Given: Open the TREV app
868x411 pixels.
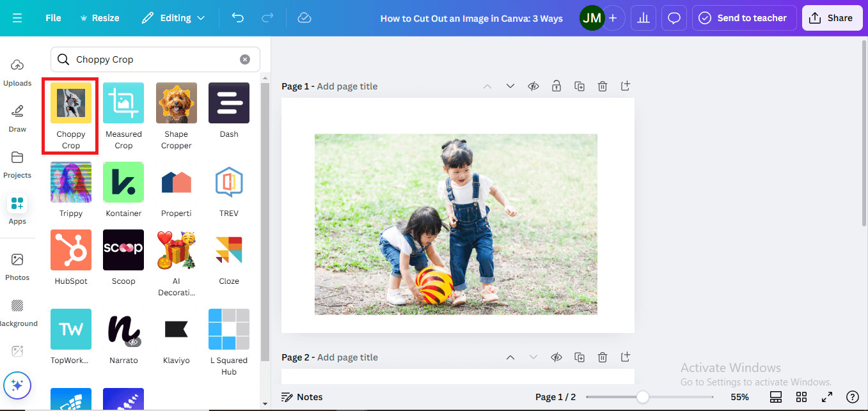Looking at the screenshot, I should [229, 190].
